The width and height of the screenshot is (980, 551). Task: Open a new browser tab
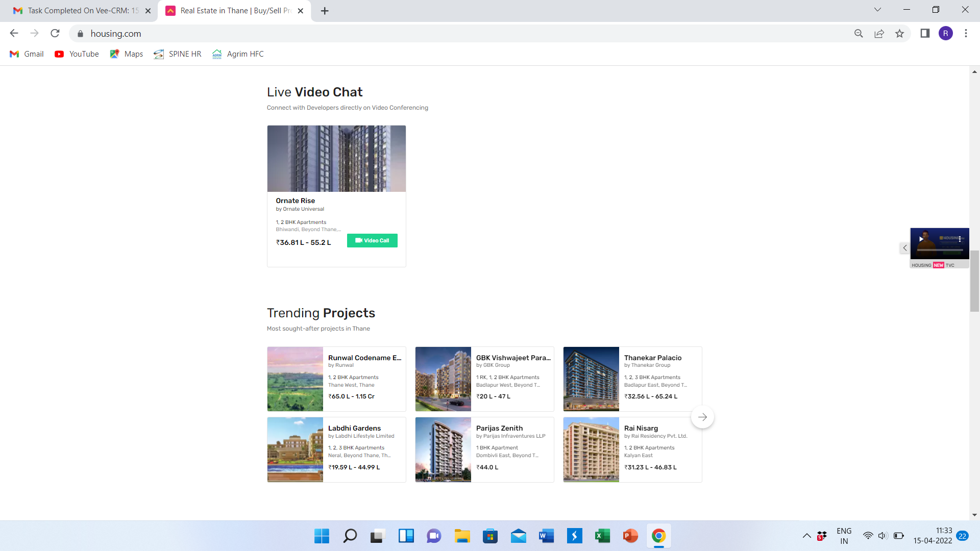(325, 11)
